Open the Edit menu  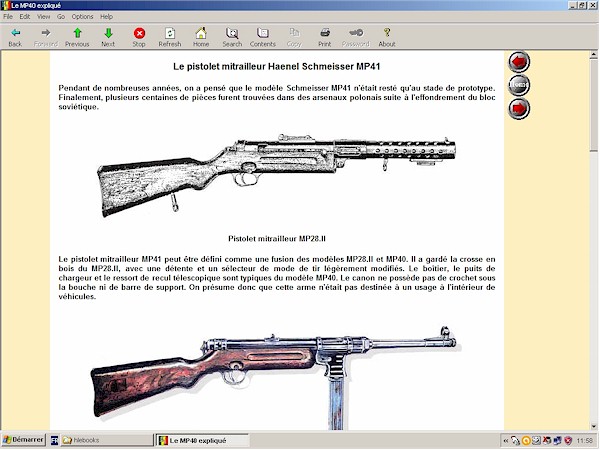click(x=25, y=16)
